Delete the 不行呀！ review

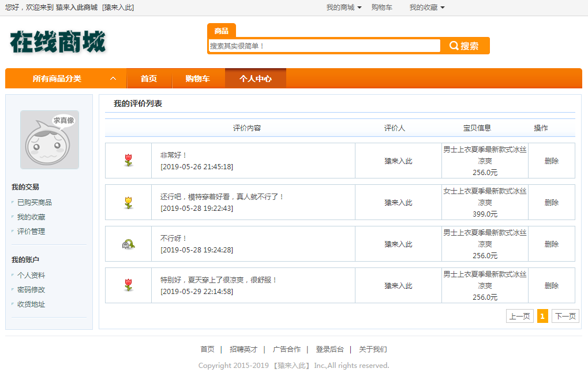click(552, 244)
